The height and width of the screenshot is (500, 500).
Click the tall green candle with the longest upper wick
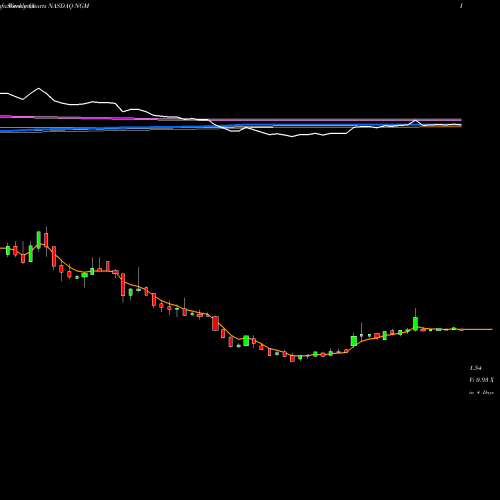coord(415,323)
